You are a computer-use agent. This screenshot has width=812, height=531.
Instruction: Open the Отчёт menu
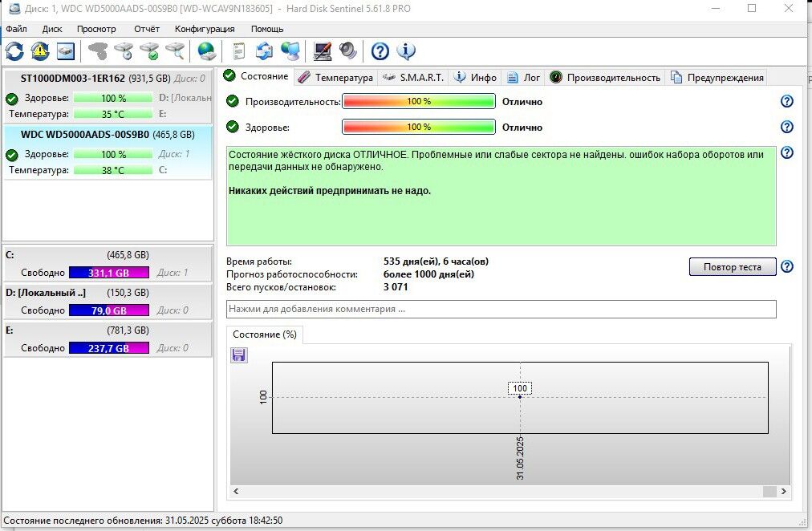(147, 29)
